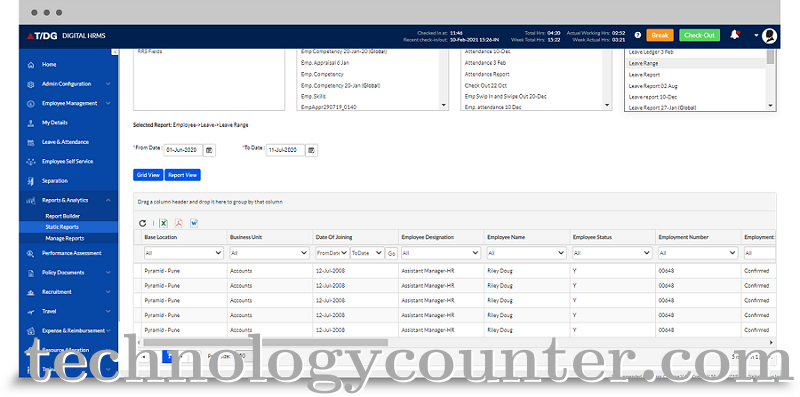800x397 pixels.
Task: Click the T/DG Digital HRMS logo
Action: [x=66, y=36]
